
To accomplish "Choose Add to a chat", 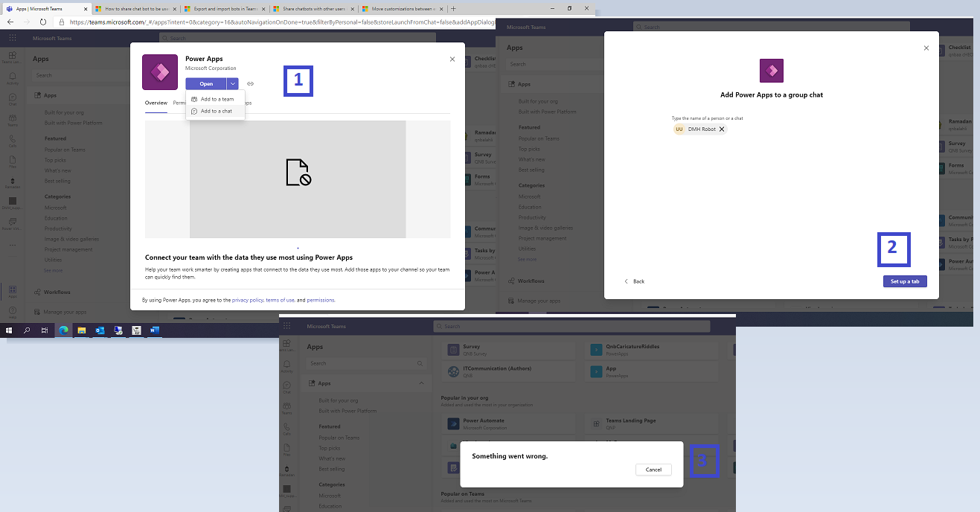I will click(215, 111).
